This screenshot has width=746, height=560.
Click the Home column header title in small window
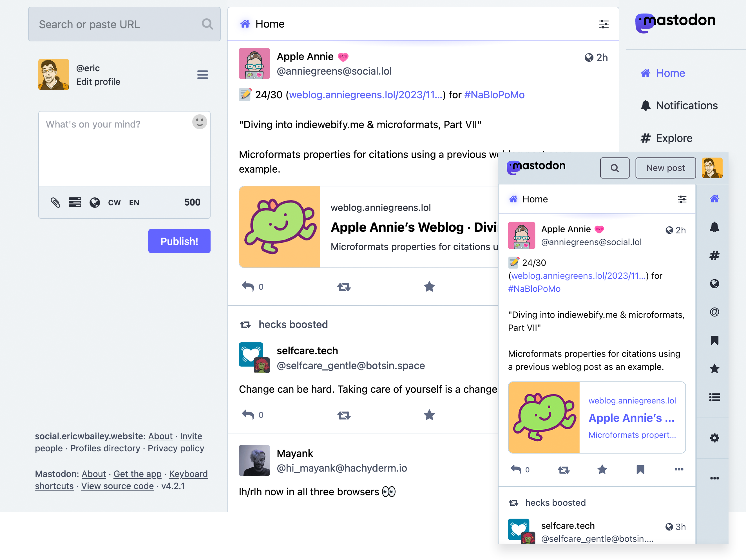(535, 199)
